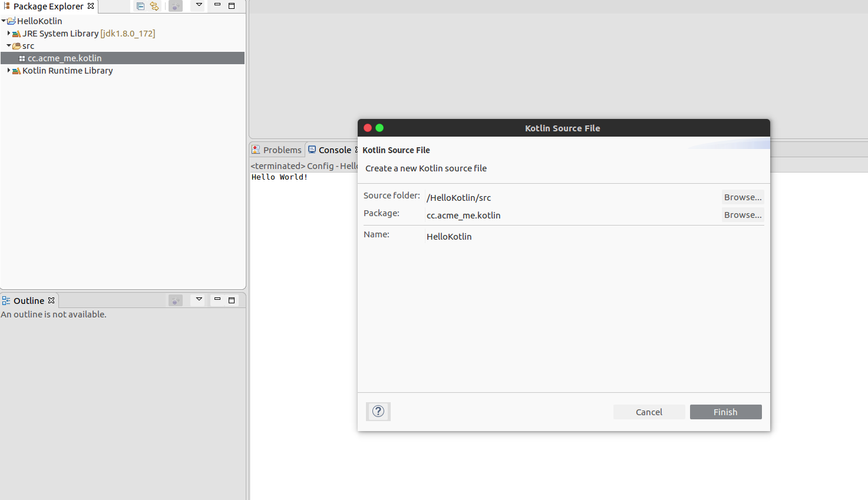Open dialog Help question mark button
This screenshot has width=868, height=500.
tap(378, 412)
